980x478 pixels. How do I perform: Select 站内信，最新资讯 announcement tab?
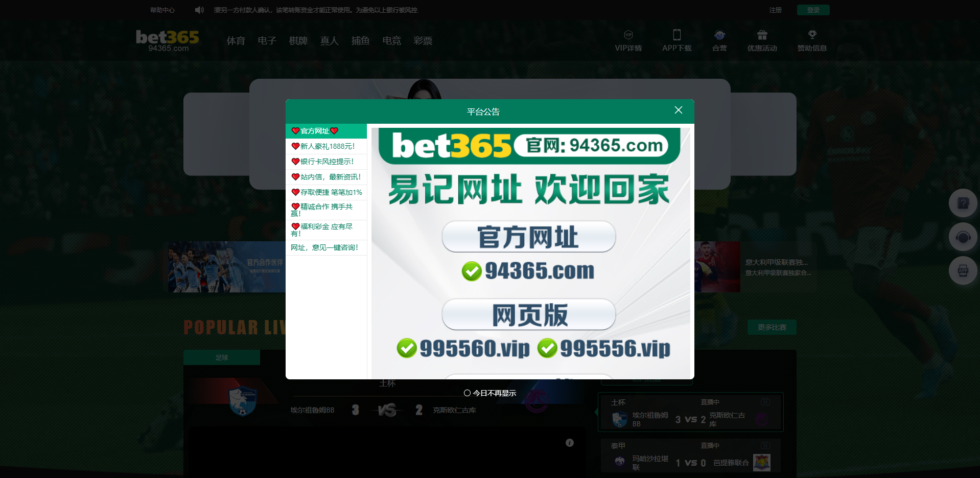(x=326, y=177)
